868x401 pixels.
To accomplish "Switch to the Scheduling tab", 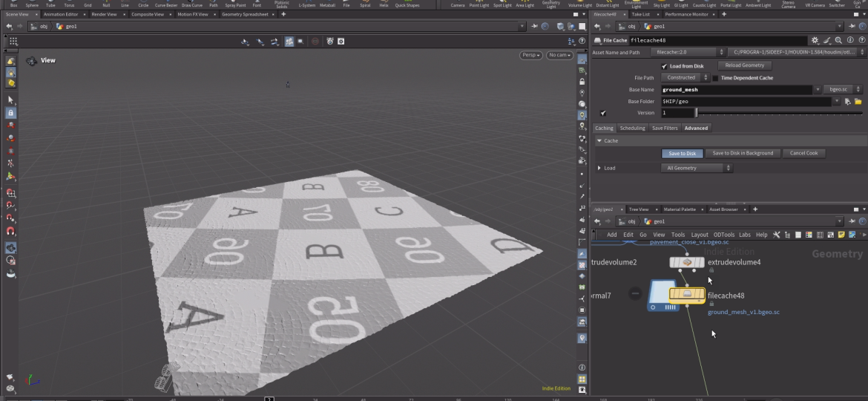I will pos(632,128).
